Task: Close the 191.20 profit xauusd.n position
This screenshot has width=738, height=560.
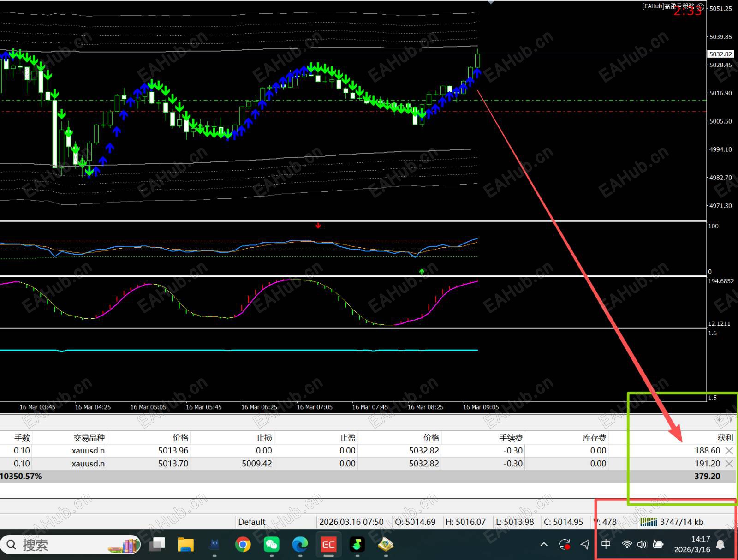Action: click(729, 464)
